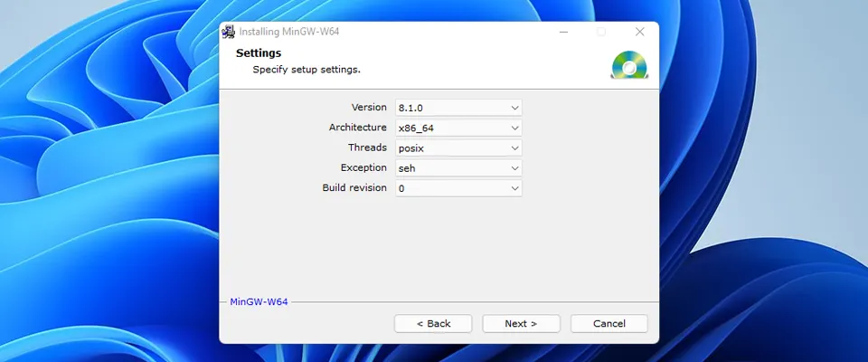The height and width of the screenshot is (362, 868).
Task: Click the MinGW-W64 link text at bottom
Action: (x=259, y=302)
